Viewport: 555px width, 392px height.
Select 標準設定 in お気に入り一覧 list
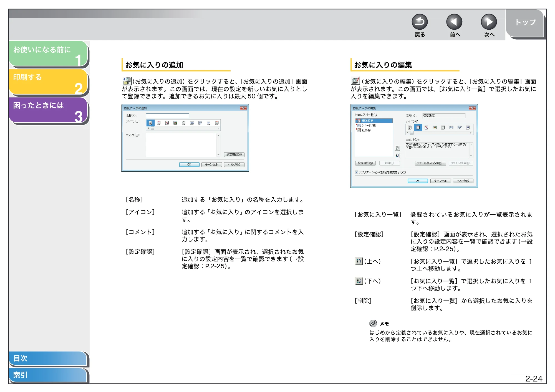374,121
